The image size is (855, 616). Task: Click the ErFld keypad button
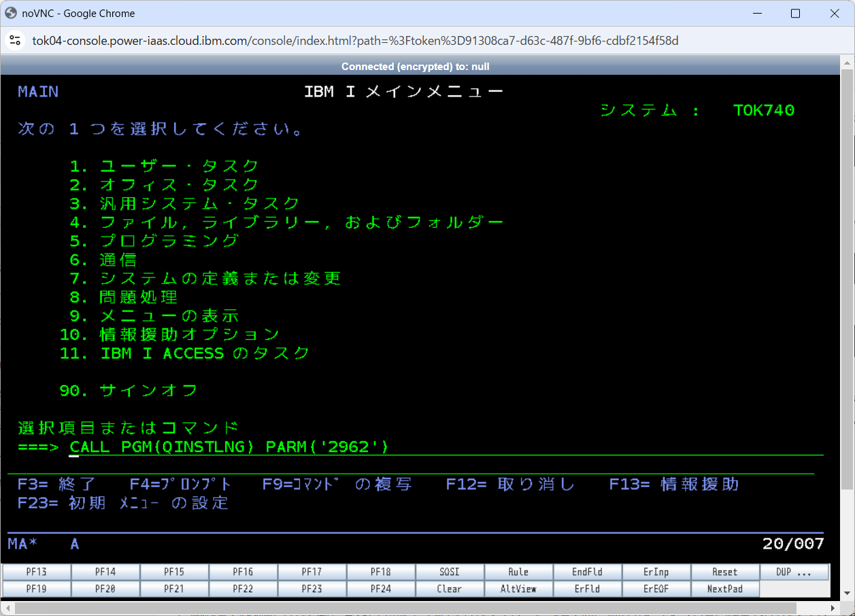[x=587, y=589]
